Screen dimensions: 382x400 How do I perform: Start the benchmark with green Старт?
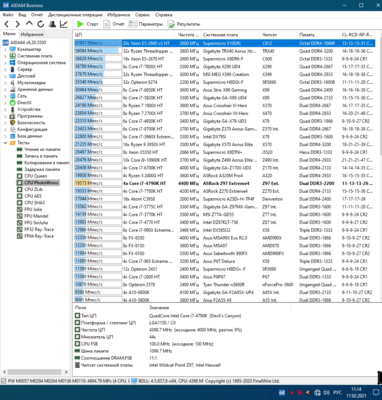click(87, 24)
